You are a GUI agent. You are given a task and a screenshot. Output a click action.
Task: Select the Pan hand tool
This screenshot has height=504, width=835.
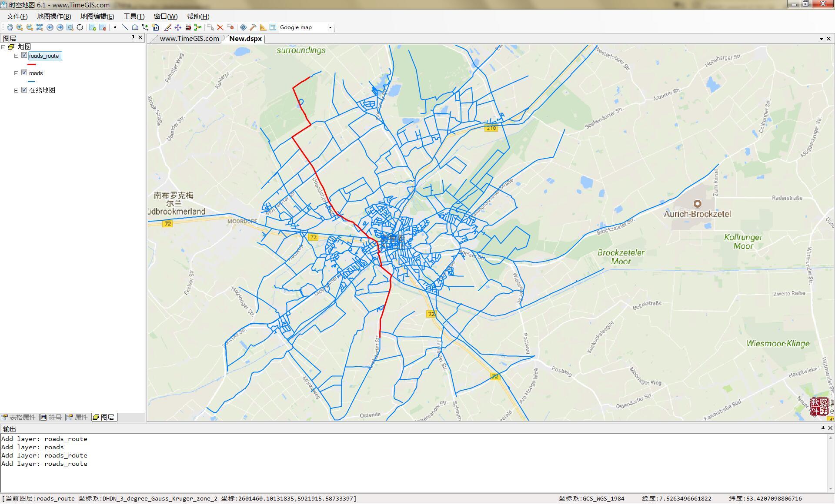click(10, 27)
